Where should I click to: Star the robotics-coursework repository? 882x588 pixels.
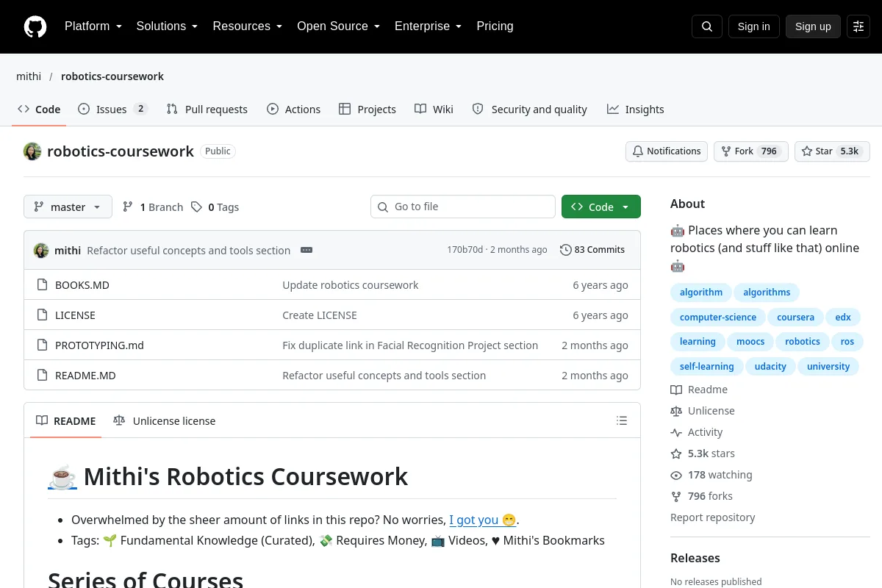pyautogui.click(x=832, y=151)
